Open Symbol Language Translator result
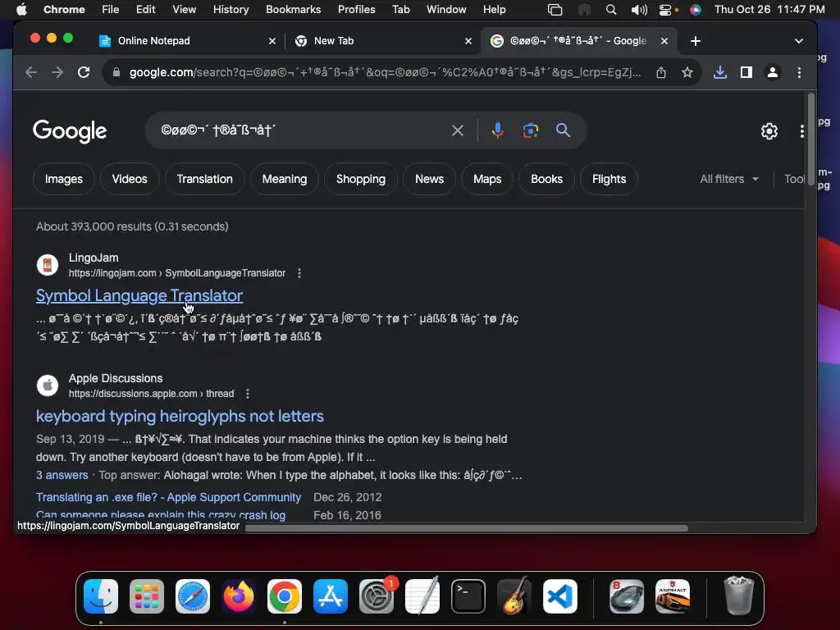Viewport: 840px width, 630px height. click(139, 295)
